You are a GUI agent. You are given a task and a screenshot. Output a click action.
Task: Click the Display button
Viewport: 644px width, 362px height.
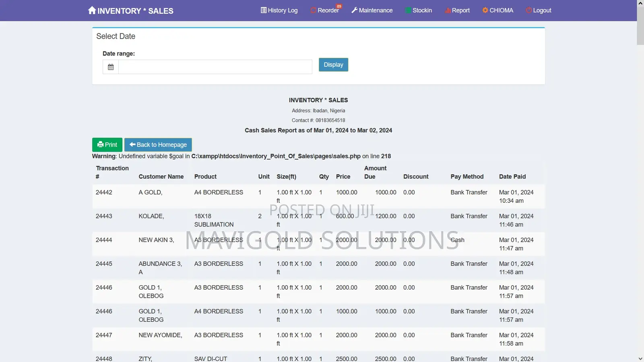[x=333, y=65]
